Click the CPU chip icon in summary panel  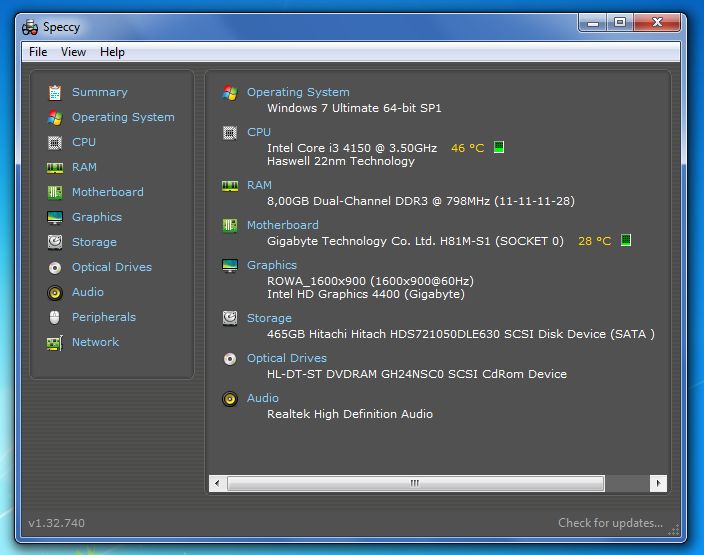(230, 133)
